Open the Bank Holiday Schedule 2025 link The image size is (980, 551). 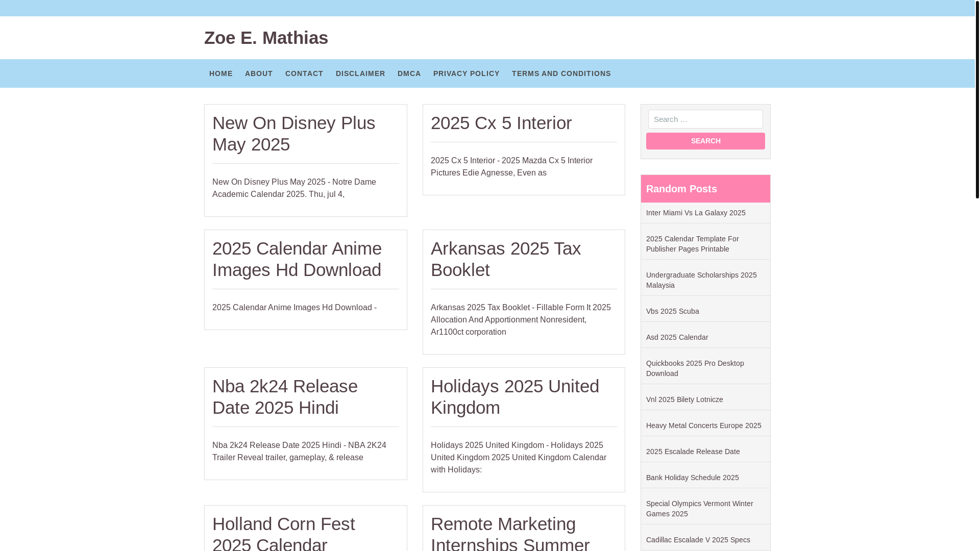pos(693,478)
